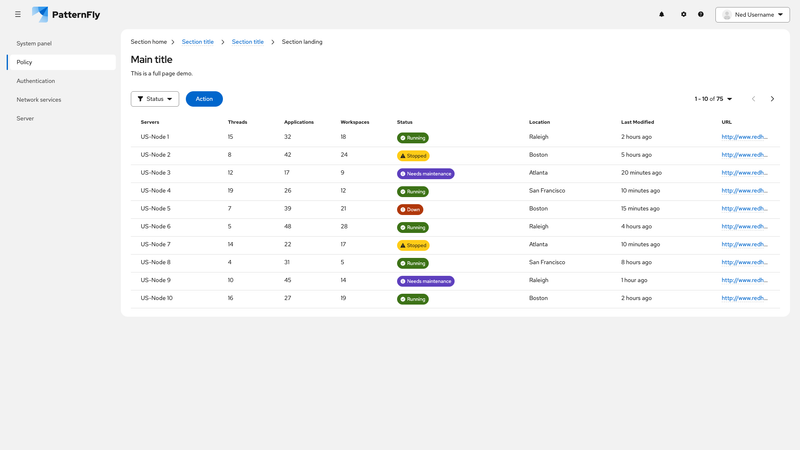Go to previous page arrow

pyautogui.click(x=754, y=99)
